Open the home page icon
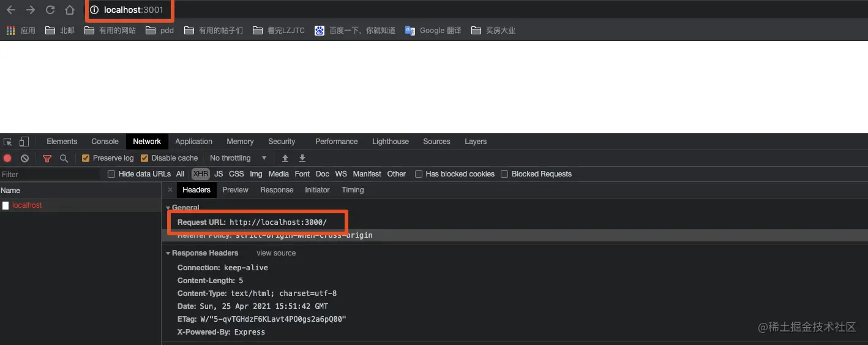The height and width of the screenshot is (345, 868). point(70,10)
